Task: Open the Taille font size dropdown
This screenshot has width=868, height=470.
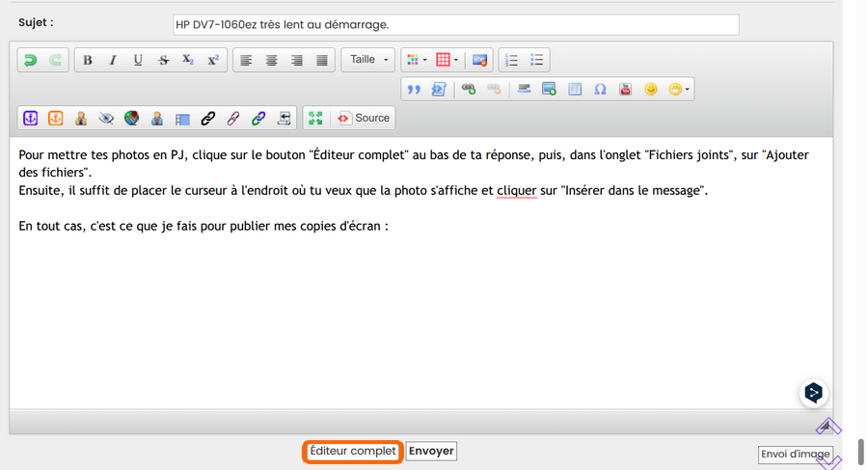Action: [368, 60]
